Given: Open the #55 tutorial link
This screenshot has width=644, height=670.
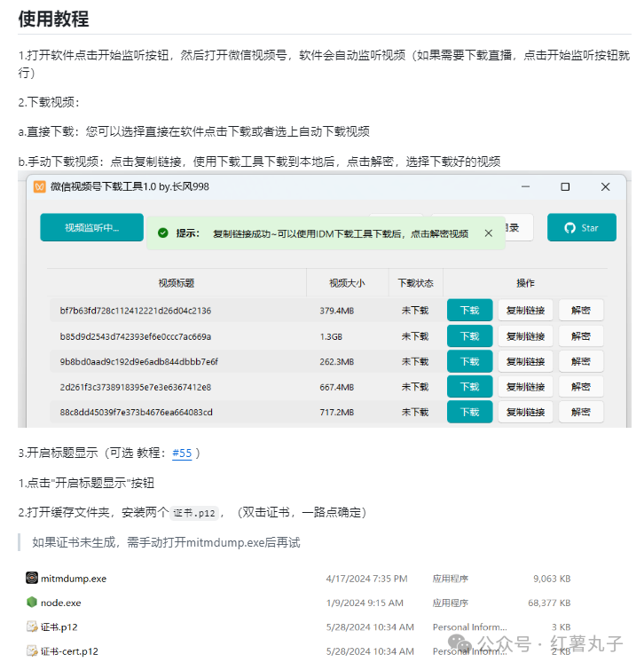Looking at the screenshot, I should coord(182,453).
